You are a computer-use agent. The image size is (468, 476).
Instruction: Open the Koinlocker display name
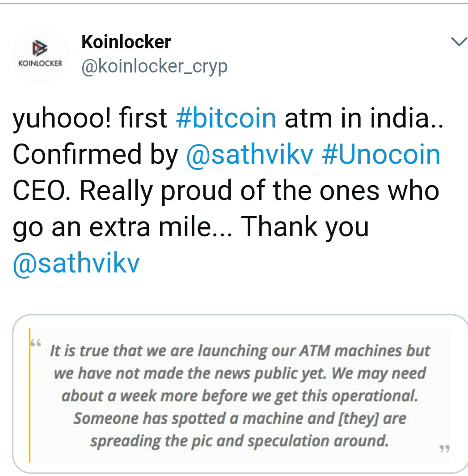tap(126, 42)
